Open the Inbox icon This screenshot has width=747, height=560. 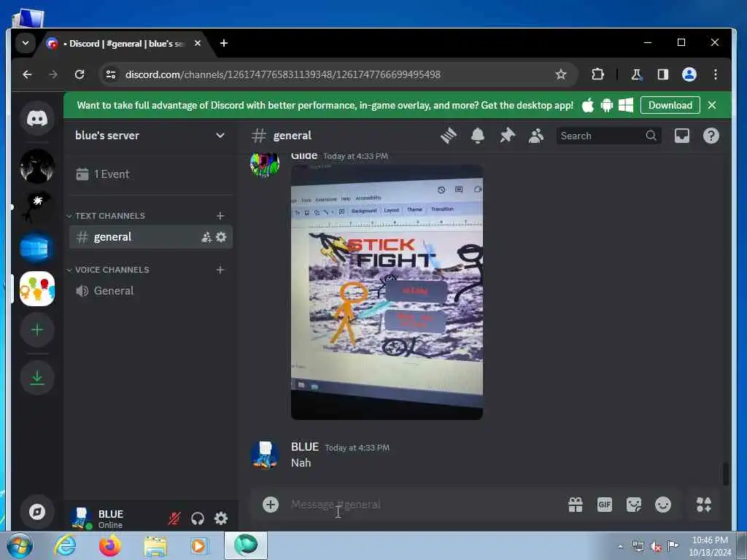(x=682, y=136)
